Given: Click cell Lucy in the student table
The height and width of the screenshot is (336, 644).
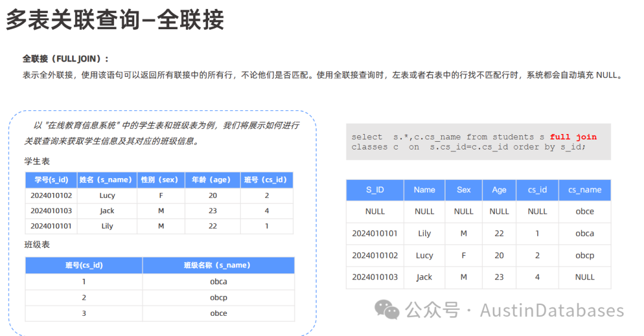Looking at the screenshot, I should pos(107,195).
